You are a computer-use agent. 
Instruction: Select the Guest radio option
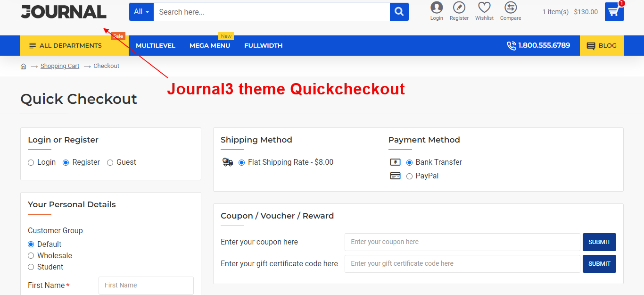(110, 163)
